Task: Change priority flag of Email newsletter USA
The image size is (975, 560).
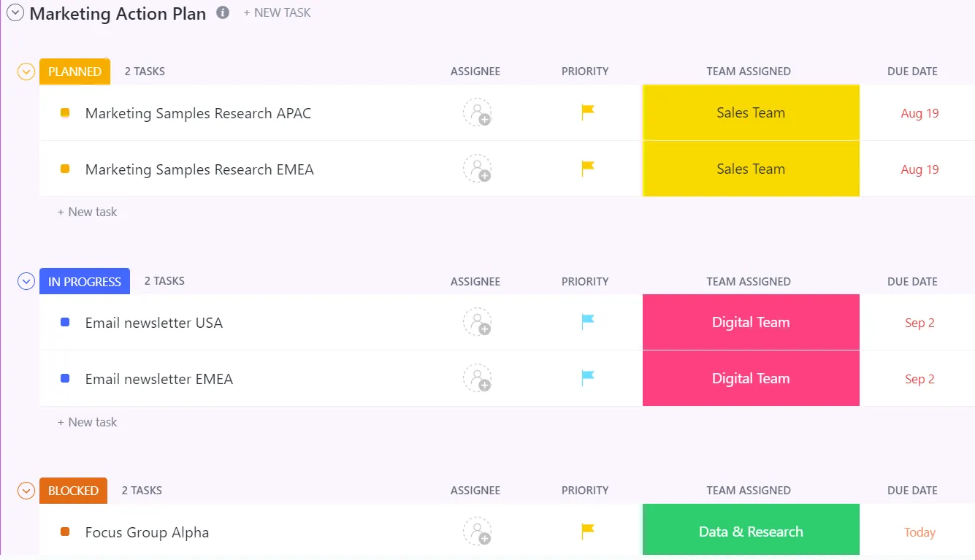Action: [x=587, y=321]
